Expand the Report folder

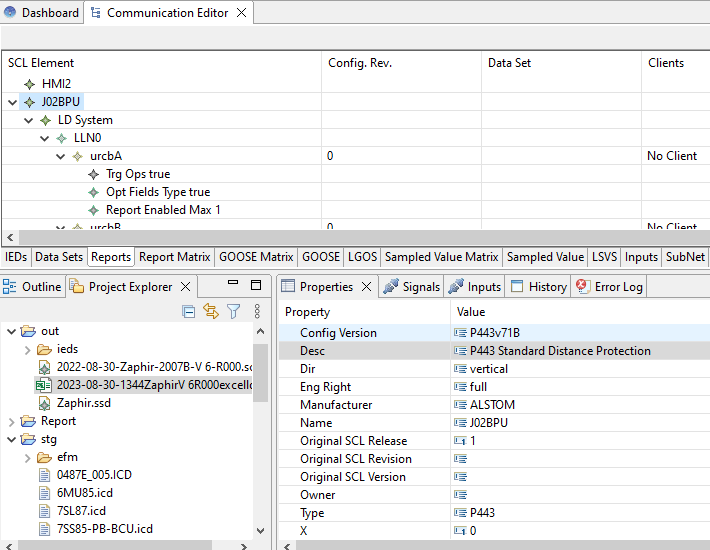click(x=12, y=421)
